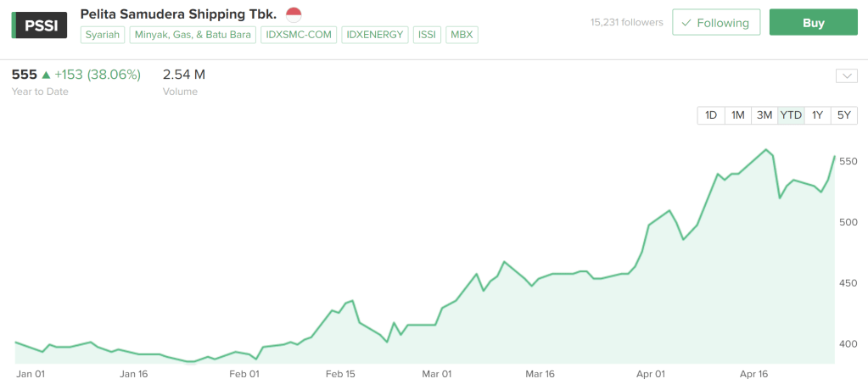Click the green up-arrow price change indicator
Image resolution: width=868 pixels, height=390 pixels.
pos(46,75)
